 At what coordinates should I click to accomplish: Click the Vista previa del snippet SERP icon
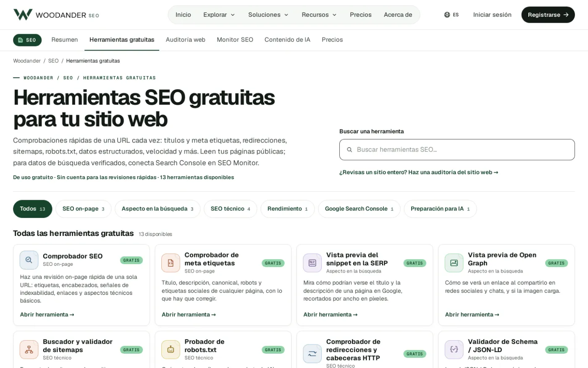pyautogui.click(x=312, y=263)
